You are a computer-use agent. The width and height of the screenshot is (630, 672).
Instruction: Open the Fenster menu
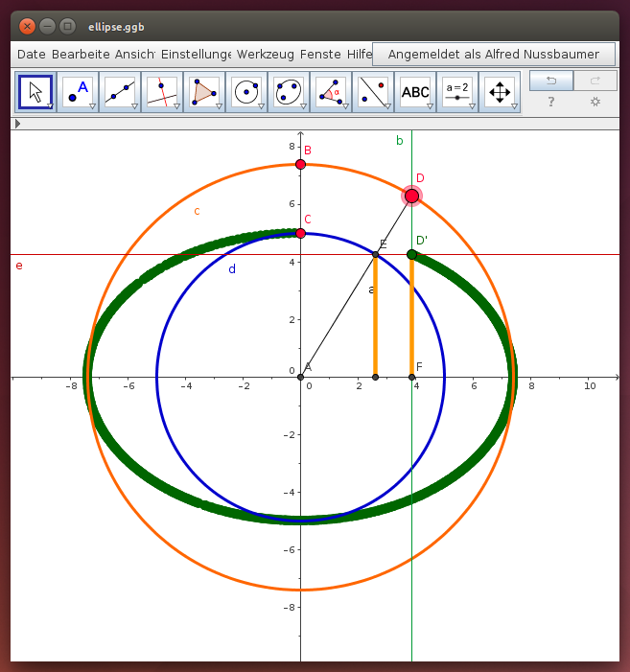[x=320, y=55]
